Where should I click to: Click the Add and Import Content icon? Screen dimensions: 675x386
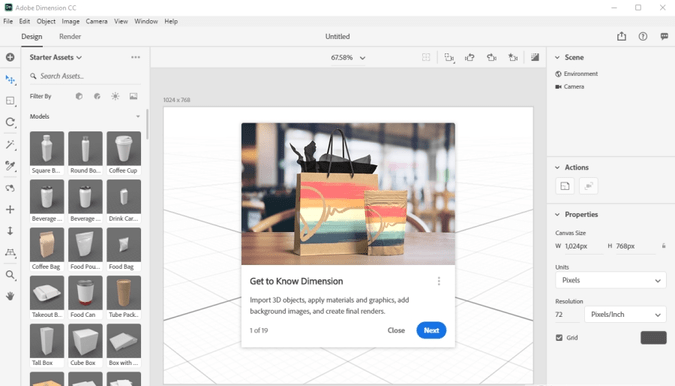[10, 57]
